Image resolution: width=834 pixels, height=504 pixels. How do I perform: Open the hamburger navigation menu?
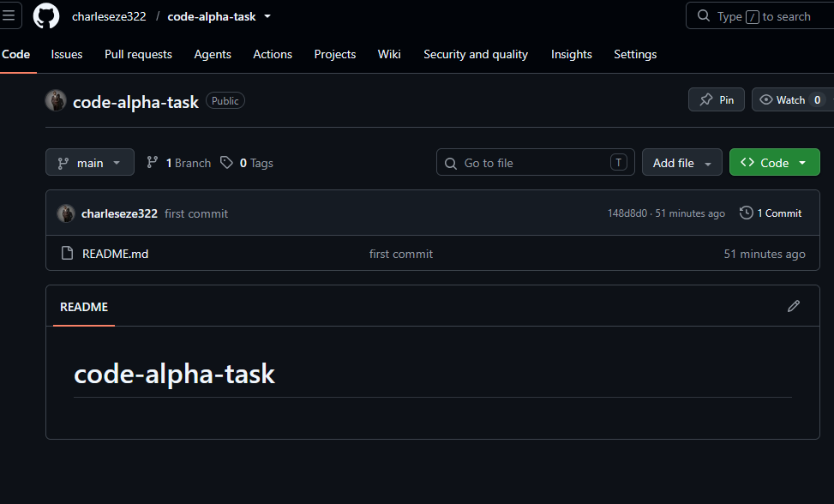[9, 15]
